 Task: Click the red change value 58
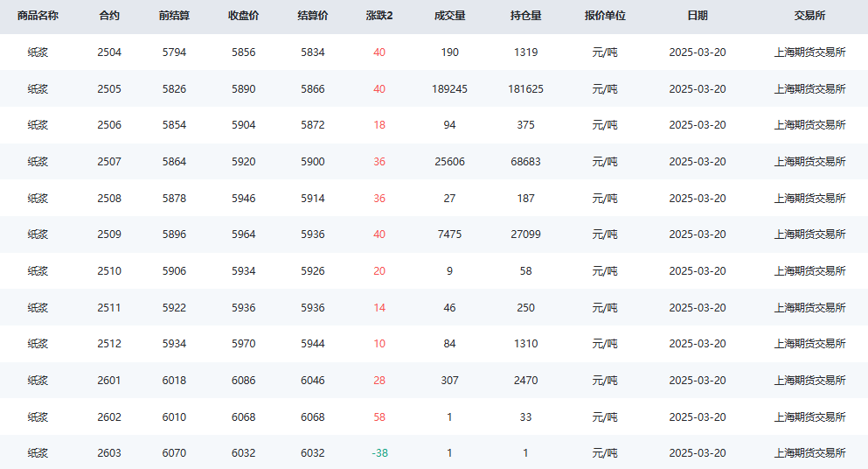[x=379, y=416]
